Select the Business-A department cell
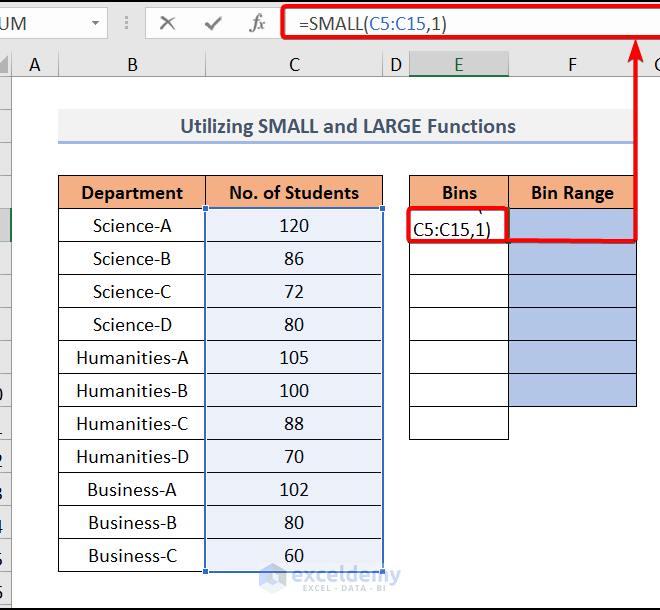Screen dimensions: 660x610 pyautogui.click(x=132, y=490)
